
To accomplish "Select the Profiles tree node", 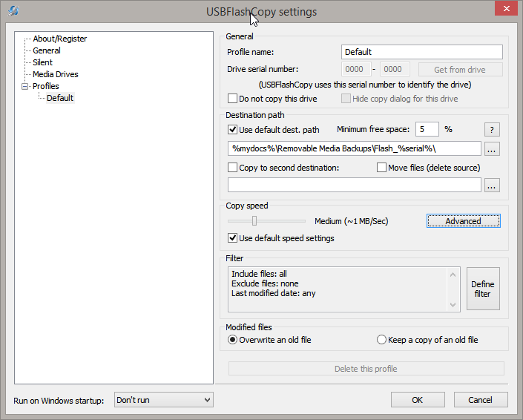I will 46,86.
